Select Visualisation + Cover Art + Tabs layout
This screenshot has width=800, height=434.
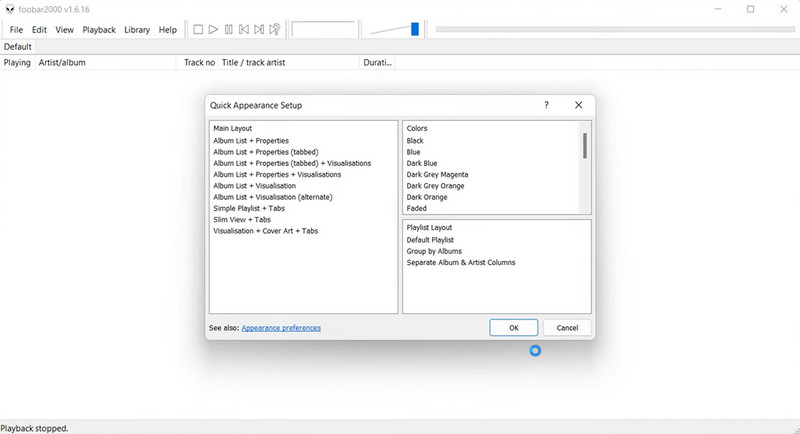[x=265, y=231]
